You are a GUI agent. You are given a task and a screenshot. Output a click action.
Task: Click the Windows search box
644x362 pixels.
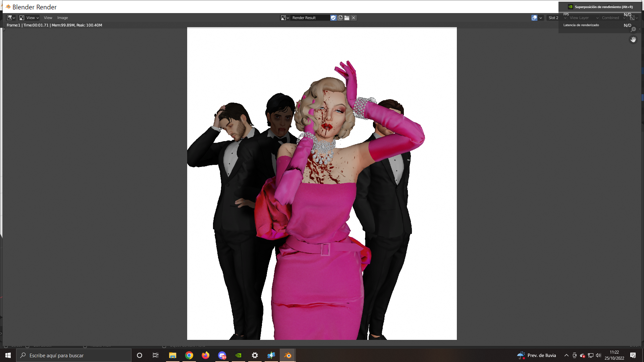pyautogui.click(x=74, y=355)
